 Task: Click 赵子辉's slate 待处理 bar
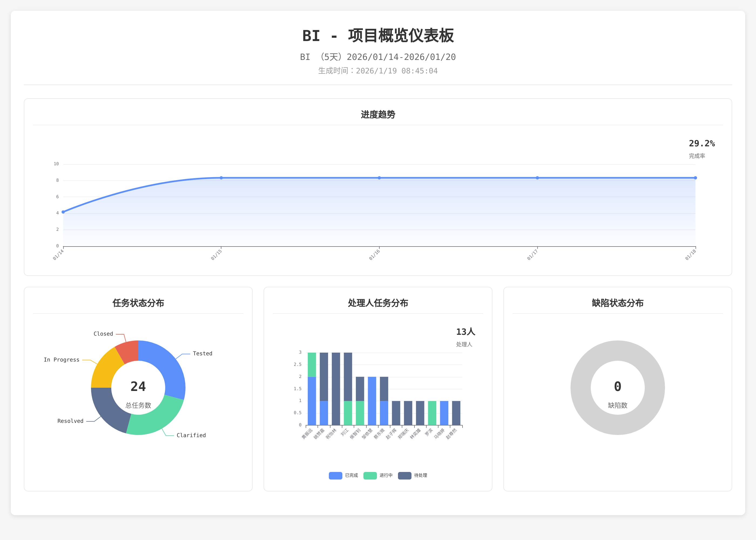pos(396,413)
